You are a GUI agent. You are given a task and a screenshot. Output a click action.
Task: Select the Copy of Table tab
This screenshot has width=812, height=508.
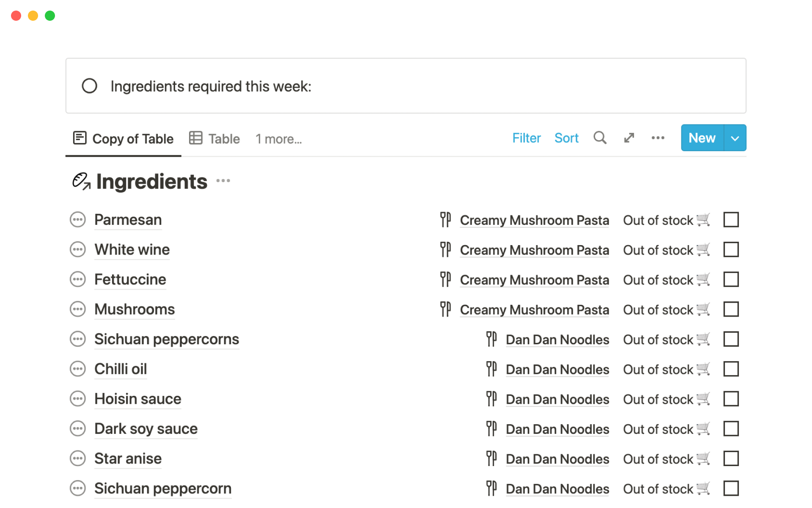123,139
